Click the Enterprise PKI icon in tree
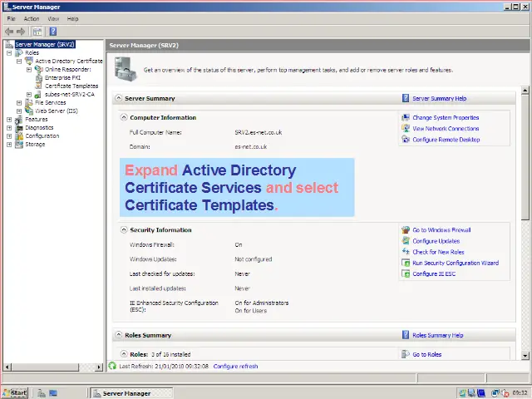This screenshot has height=399, width=532. [39, 77]
